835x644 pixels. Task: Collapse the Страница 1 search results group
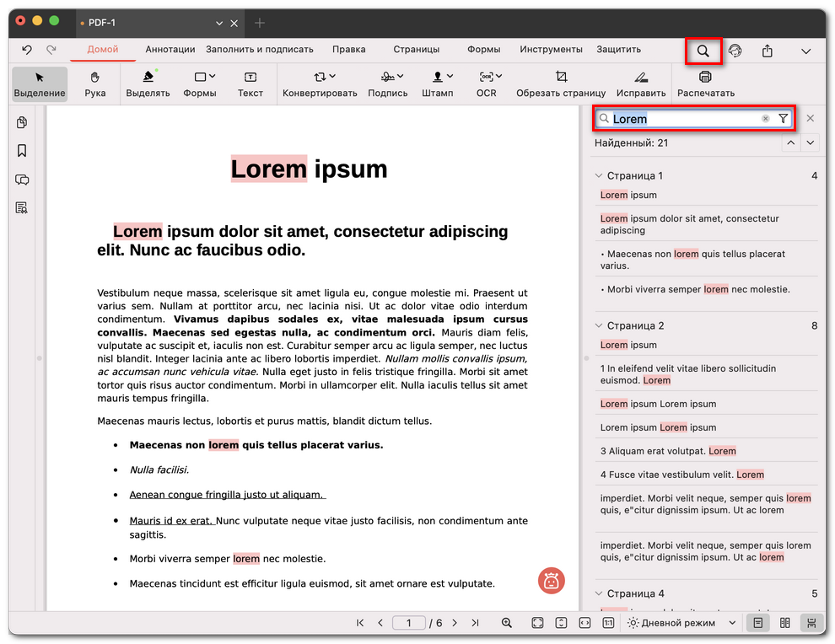pos(600,175)
